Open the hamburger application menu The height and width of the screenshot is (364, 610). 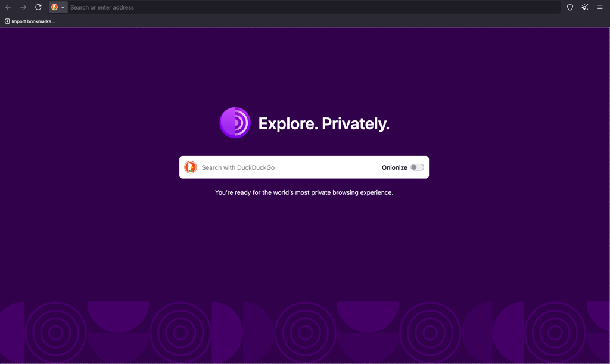tap(600, 7)
